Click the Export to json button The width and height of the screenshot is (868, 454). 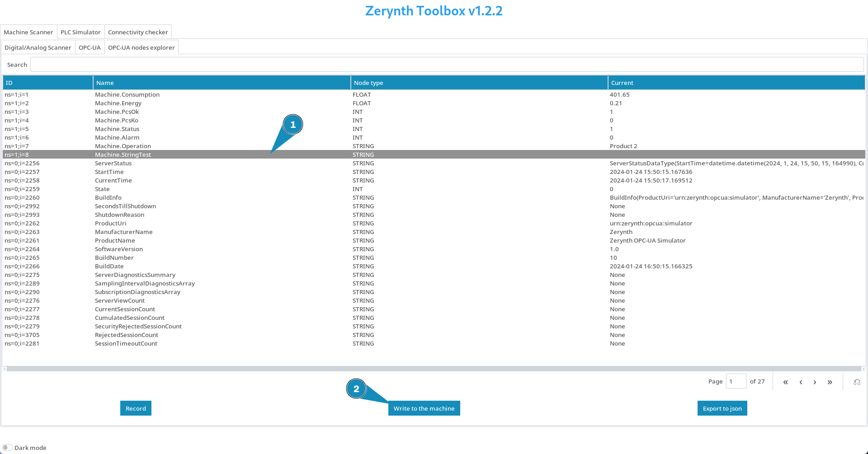[722, 408]
